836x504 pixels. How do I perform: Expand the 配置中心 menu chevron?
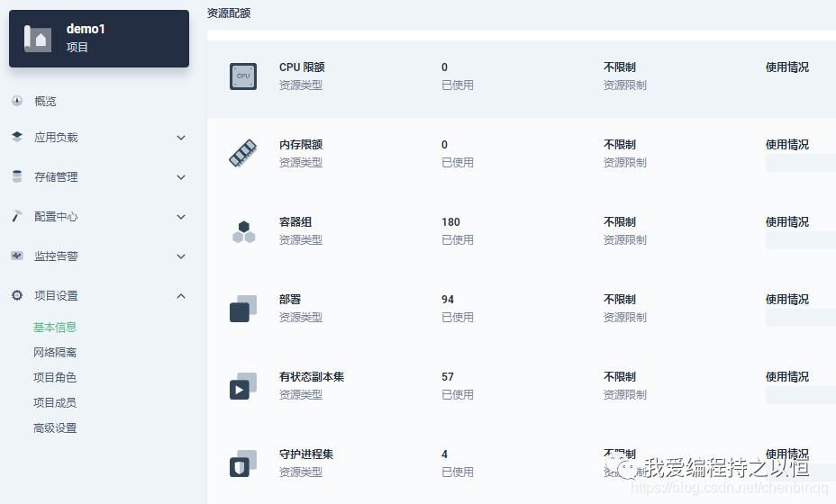181,217
